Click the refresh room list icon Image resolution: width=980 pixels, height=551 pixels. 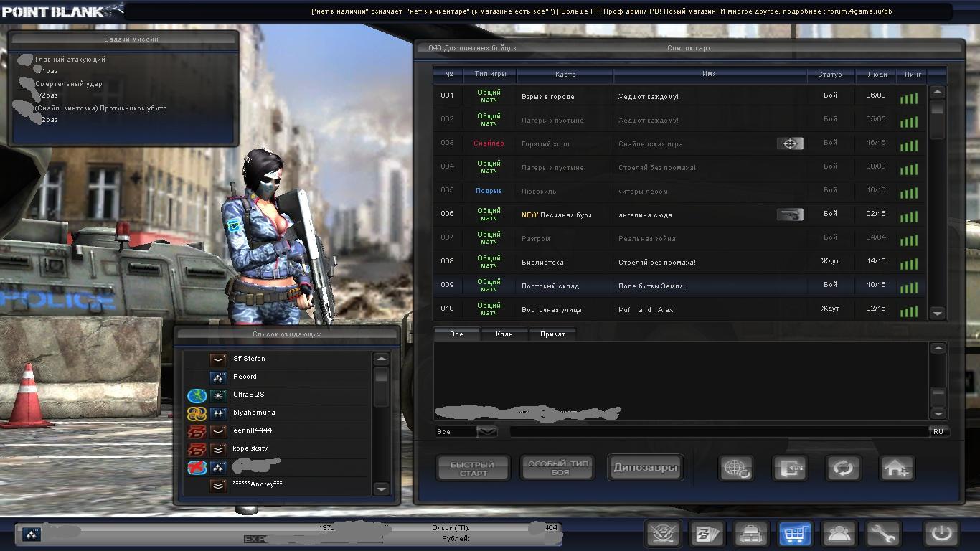pyautogui.click(x=843, y=468)
